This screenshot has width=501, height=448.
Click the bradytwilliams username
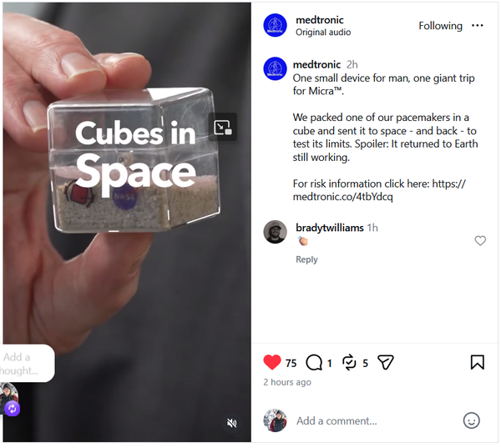click(x=330, y=228)
